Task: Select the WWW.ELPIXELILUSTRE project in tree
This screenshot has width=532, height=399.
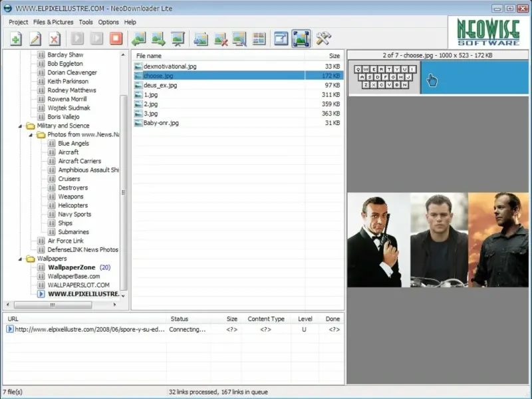Action: point(84,294)
